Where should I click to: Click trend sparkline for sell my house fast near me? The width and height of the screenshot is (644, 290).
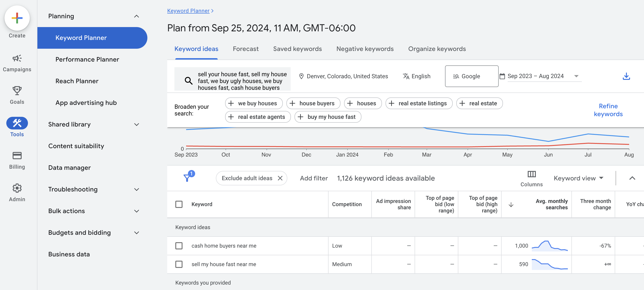550,264
